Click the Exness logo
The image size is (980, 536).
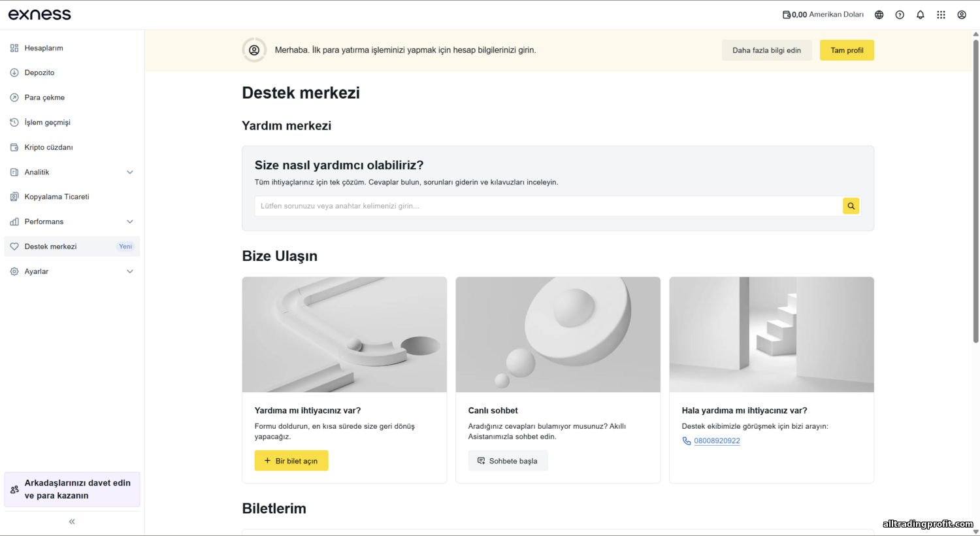40,14
